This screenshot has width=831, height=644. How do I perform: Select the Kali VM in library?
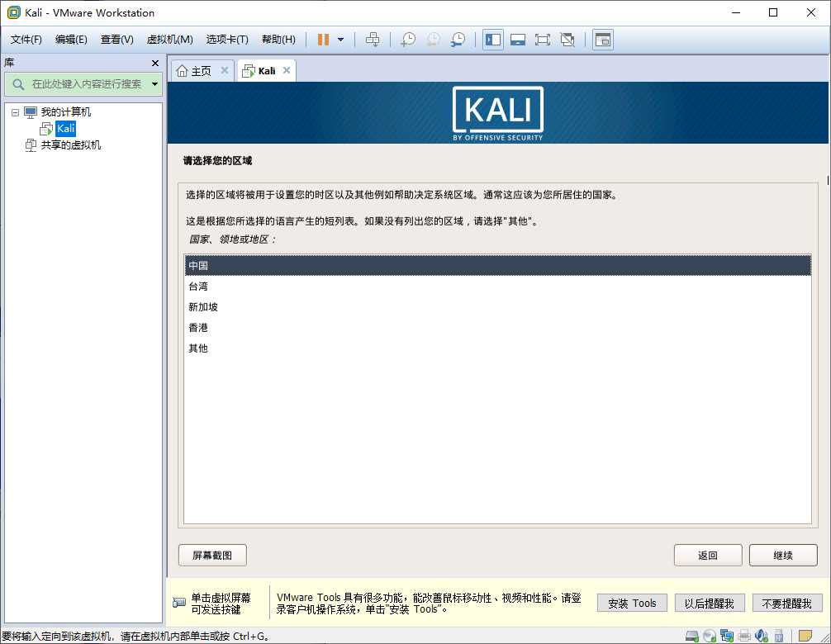[66, 129]
